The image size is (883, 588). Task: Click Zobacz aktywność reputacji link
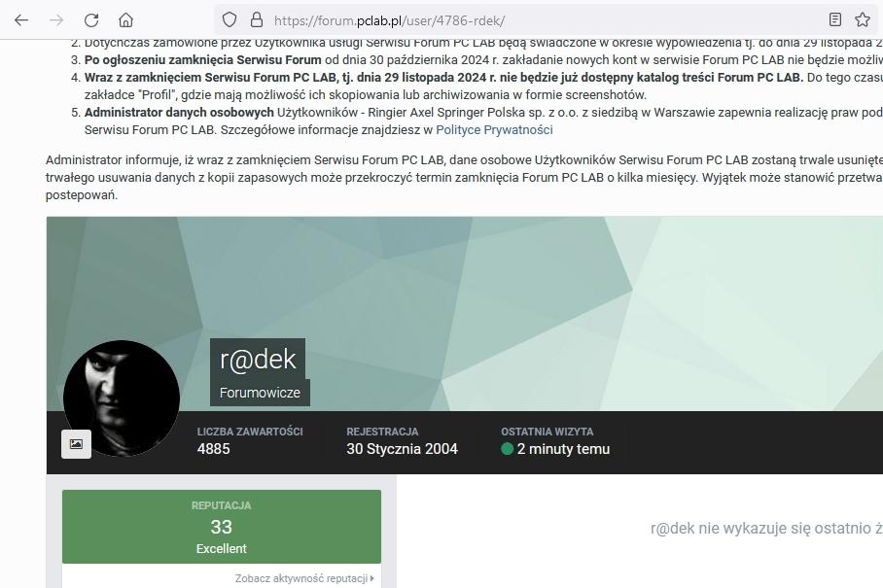pos(300,578)
